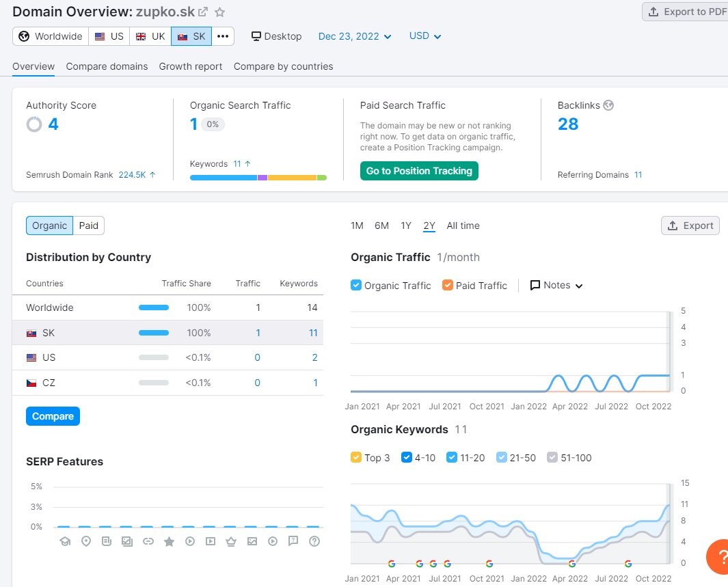
Task: Click the globe icon next to Backlinks
Action: [608, 105]
